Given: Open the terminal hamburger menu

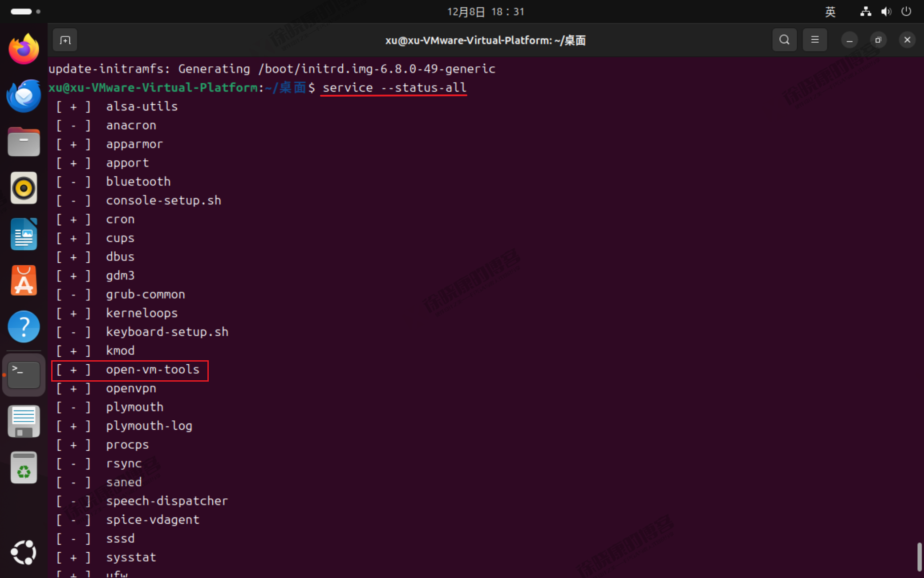Looking at the screenshot, I should click(x=815, y=40).
